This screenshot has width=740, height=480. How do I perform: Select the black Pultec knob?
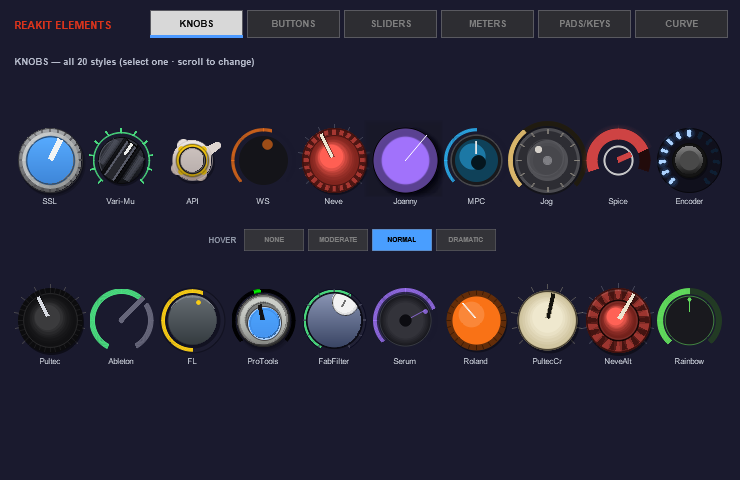[x=50, y=320]
